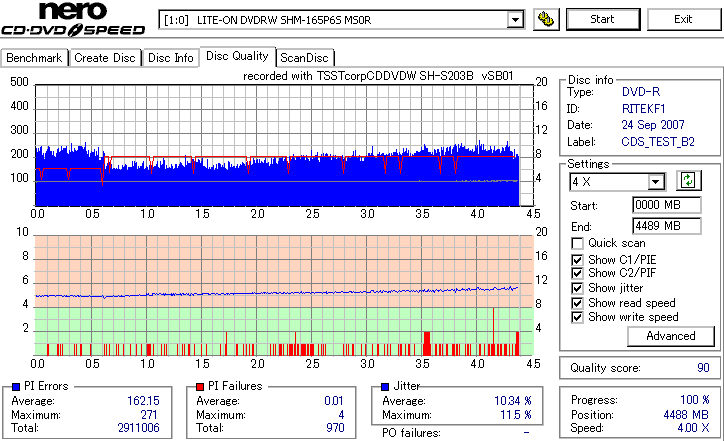Viewport: 724px width, 441px height.
Task: Click the date 24 Sep 2007
Action: (653, 125)
